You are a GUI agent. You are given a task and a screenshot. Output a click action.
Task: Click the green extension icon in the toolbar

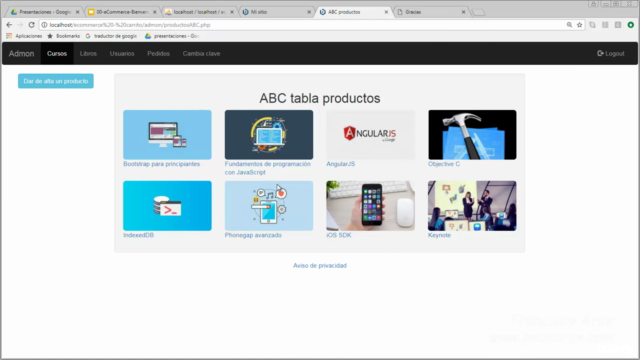point(631,25)
